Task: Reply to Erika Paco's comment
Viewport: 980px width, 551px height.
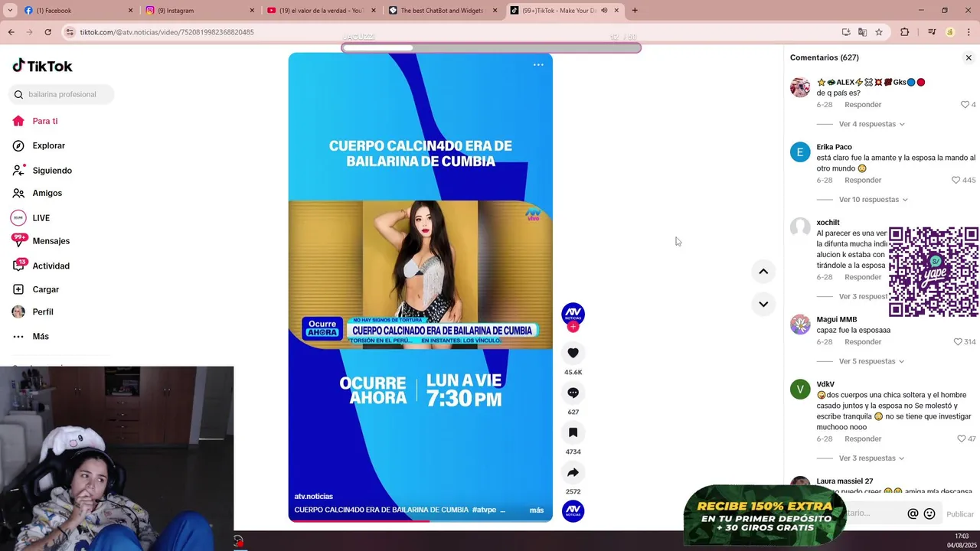Action: [x=863, y=181]
